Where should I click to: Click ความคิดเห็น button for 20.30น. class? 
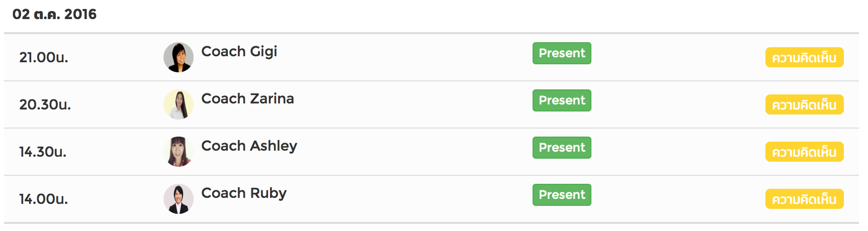pyautogui.click(x=804, y=104)
